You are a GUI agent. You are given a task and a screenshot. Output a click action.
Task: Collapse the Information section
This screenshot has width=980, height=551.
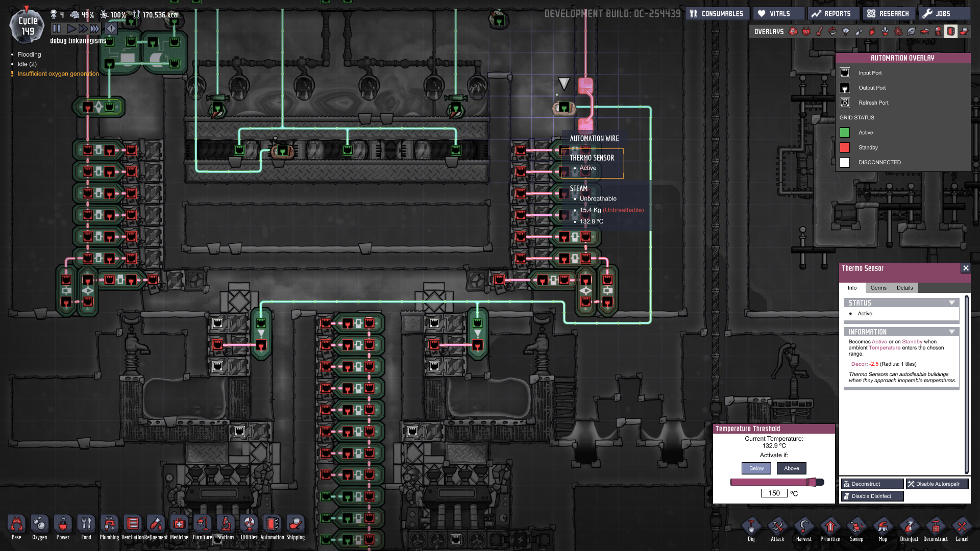coord(951,332)
